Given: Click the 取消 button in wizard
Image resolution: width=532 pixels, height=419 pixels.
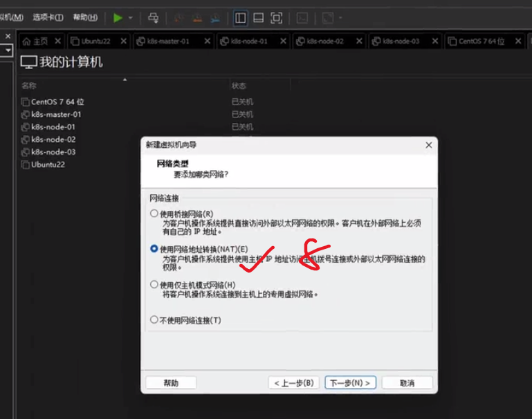Looking at the screenshot, I should [x=407, y=382].
